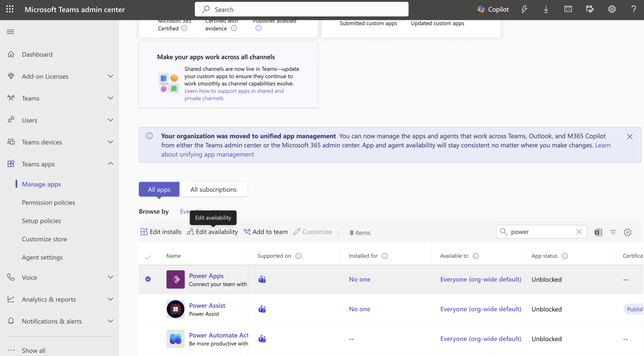Open the table filter icon
This screenshot has height=356, width=644.
click(613, 232)
